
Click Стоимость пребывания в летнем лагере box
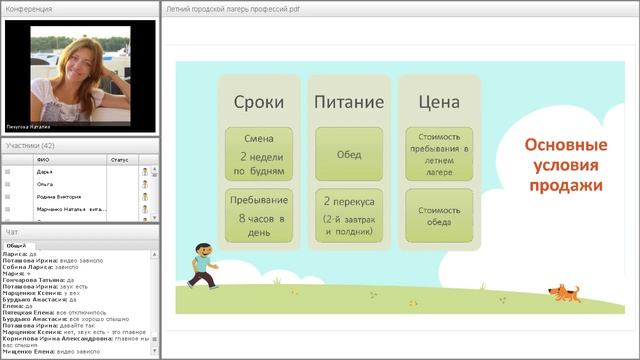pyautogui.click(x=439, y=154)
